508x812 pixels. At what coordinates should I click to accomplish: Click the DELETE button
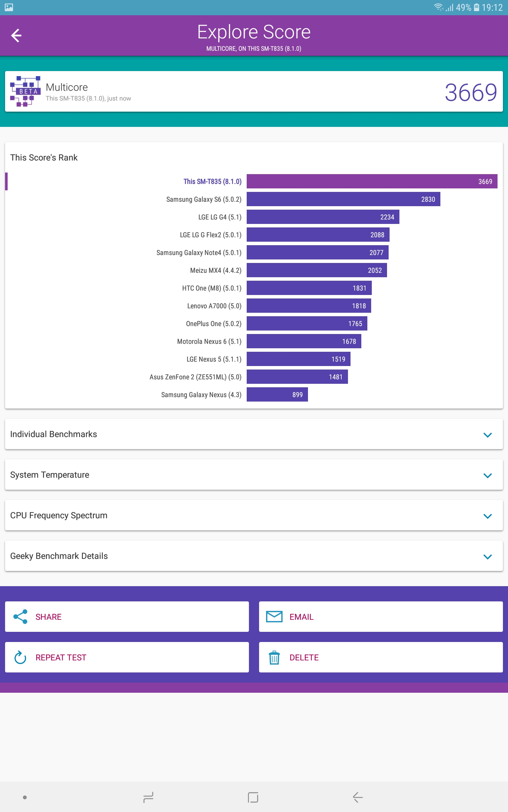tap(381, 657)
